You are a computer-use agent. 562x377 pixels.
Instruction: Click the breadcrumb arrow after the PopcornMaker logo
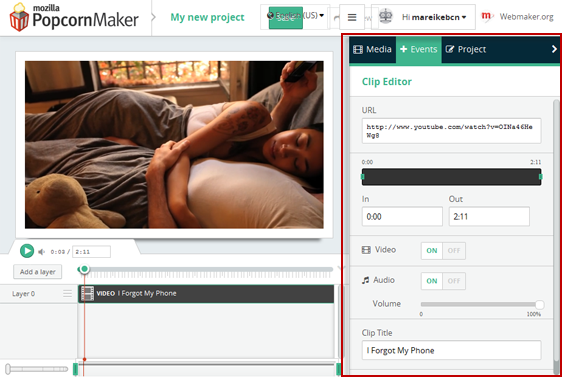click(x=153, y=17)
